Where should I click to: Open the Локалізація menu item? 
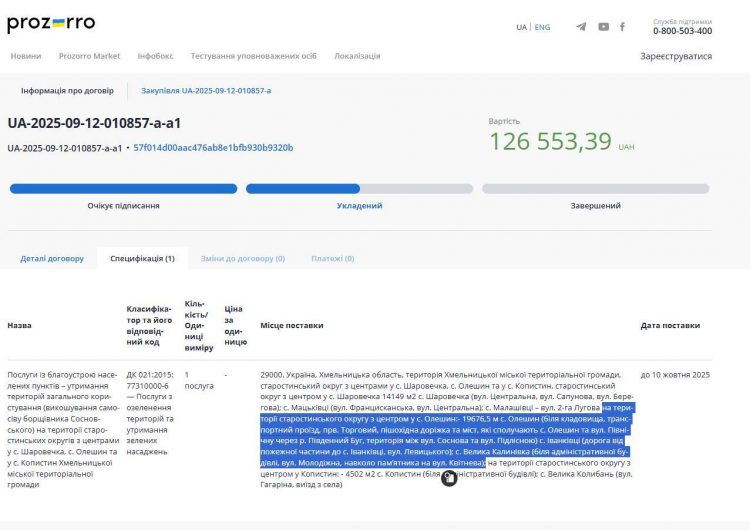(x=357, y=56)
